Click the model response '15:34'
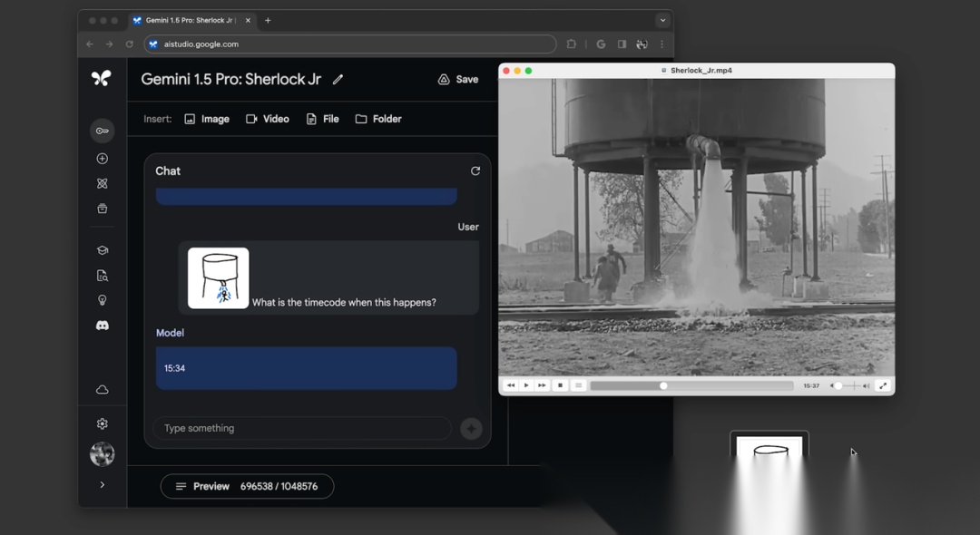 pyautogui.click(x=307, y=368)
